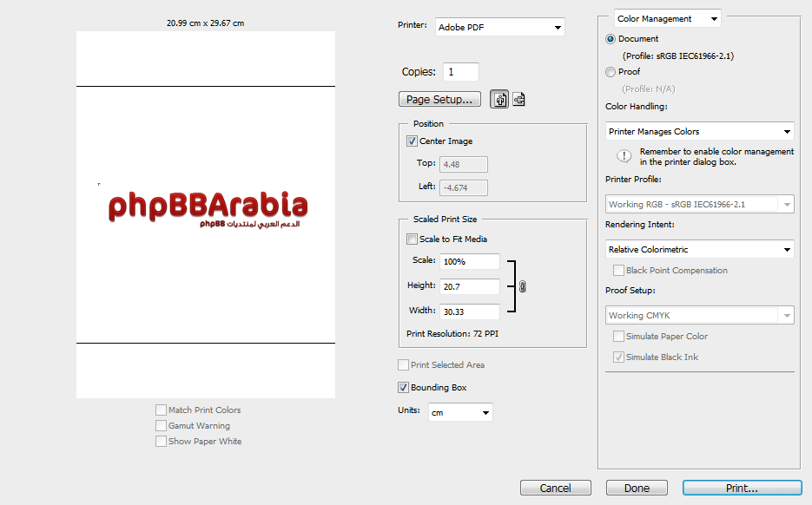Open Proof Setup dropdown Working CMYK
The width and height of the screenshot is (812, 505).
[x=700, y=315]
